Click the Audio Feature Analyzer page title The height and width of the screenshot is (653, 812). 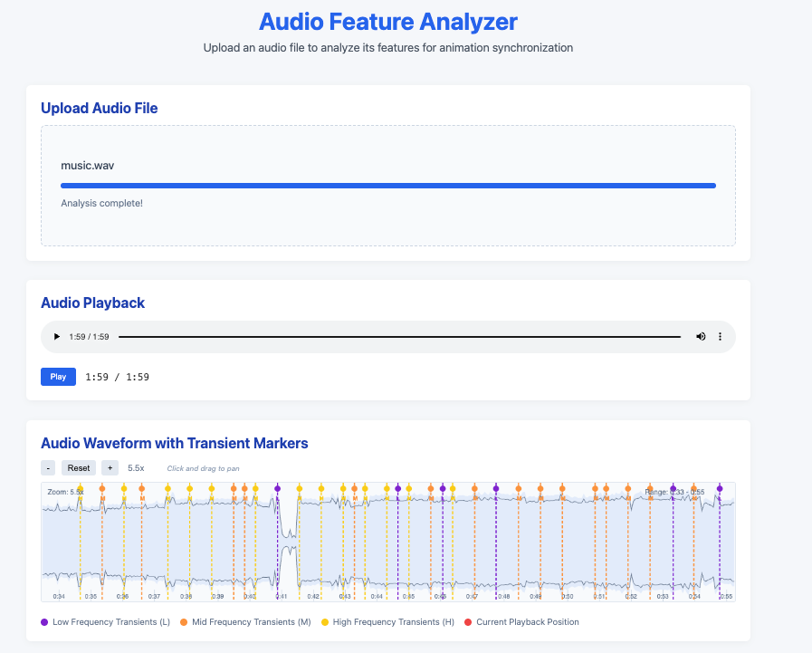(x=387, y=22)
